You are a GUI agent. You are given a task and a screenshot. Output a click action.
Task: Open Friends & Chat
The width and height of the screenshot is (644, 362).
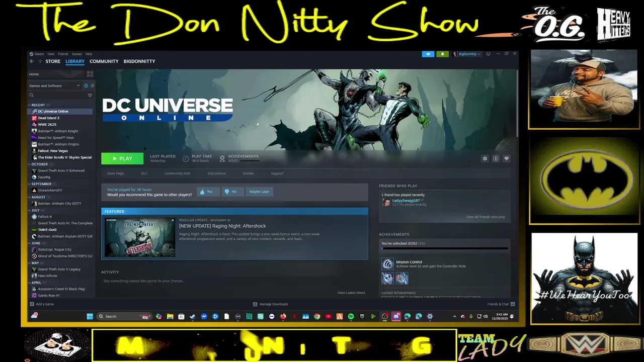pos(501,304)
